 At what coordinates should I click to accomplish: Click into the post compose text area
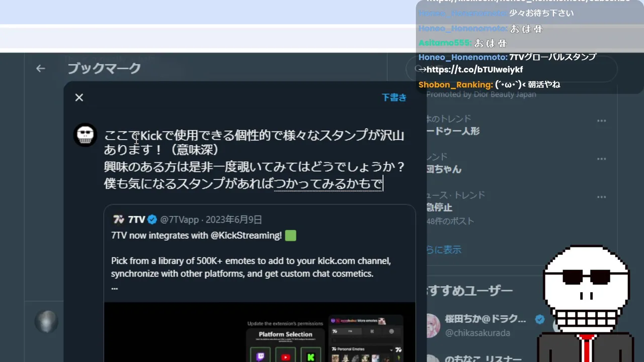(x=255, y=159)
